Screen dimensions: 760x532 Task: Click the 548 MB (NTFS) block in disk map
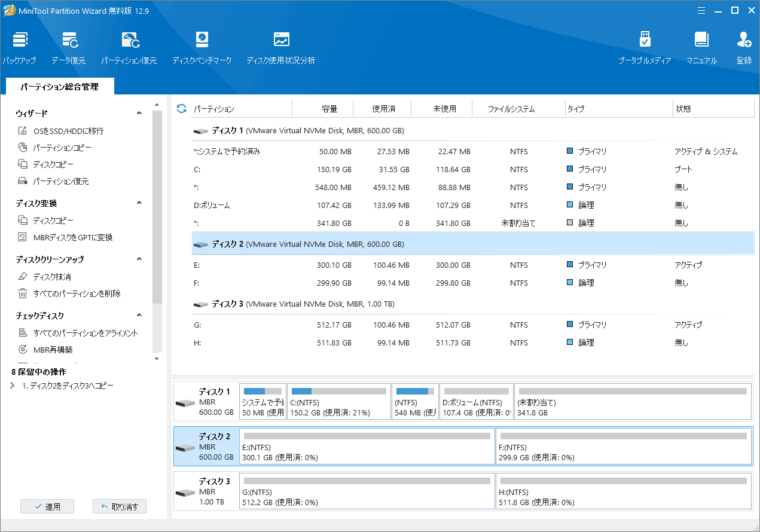coord(415,401)
